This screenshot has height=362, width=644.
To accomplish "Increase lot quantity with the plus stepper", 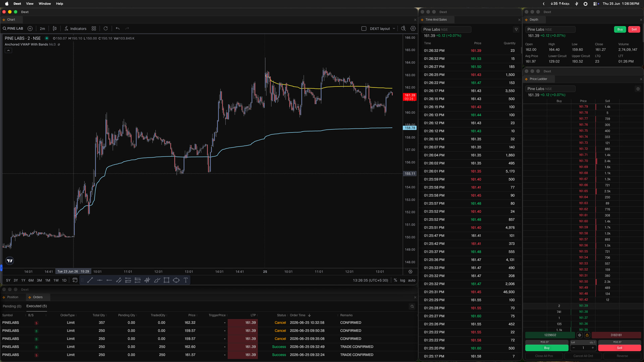I will click(x=593, y=348).
